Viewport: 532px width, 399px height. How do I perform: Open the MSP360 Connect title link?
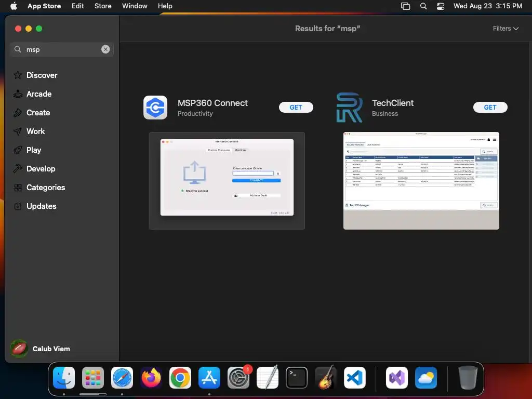click(x=212, y=103)
